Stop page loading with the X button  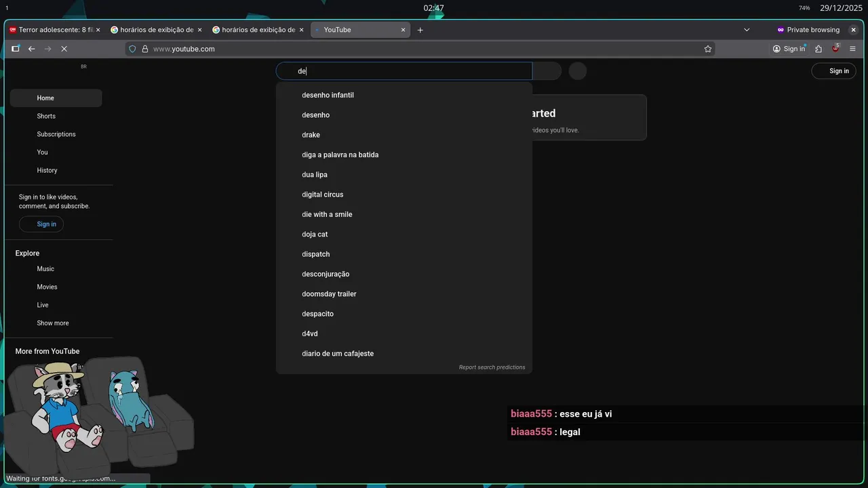[64, 49]
